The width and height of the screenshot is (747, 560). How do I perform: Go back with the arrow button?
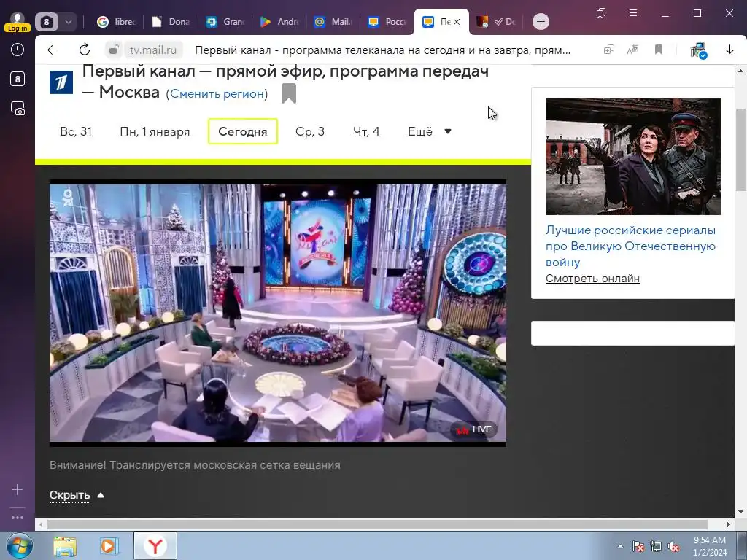tap(53, 50)
